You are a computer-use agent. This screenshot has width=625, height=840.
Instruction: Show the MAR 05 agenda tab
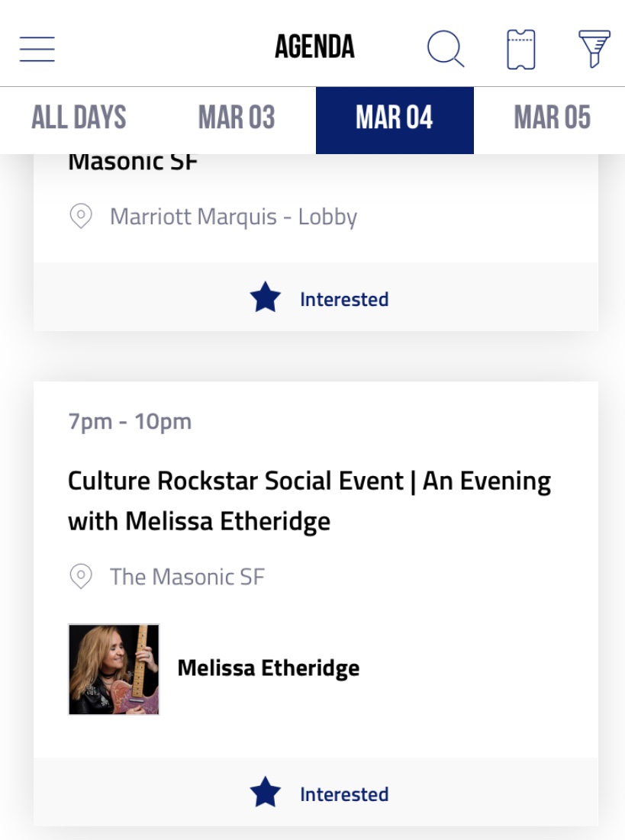[552, 118]
